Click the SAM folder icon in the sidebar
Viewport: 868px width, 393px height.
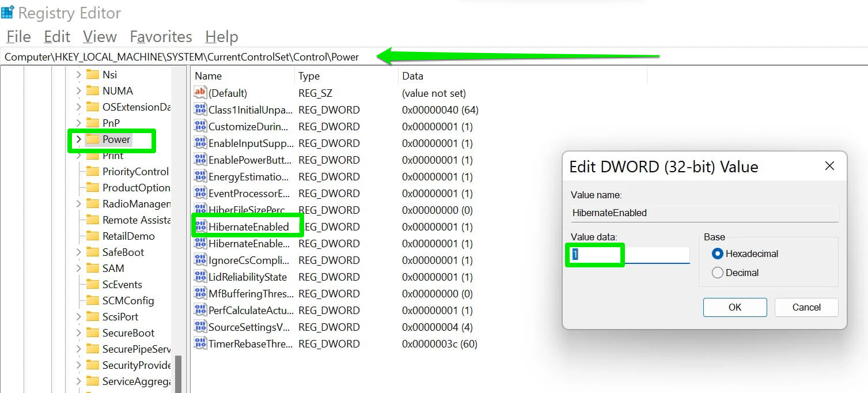click(x=94, y=268)
